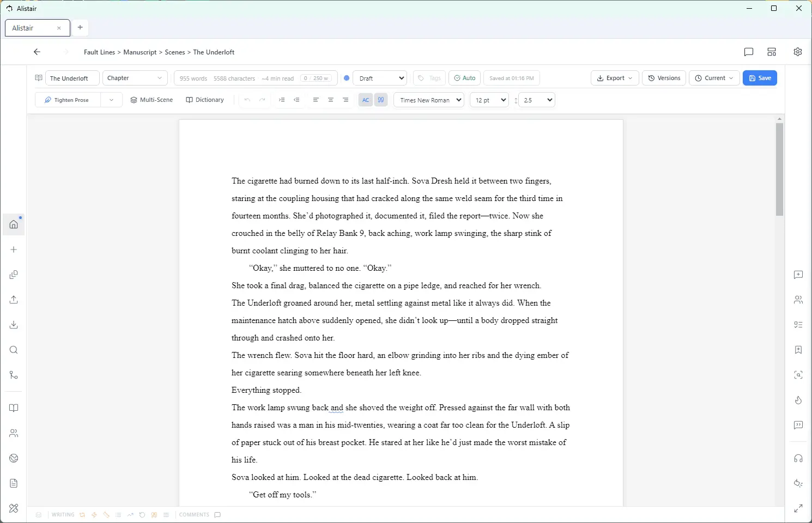Open the settings gear in top bar
This screenshot has height=523, width=812.
coord(798,52)
